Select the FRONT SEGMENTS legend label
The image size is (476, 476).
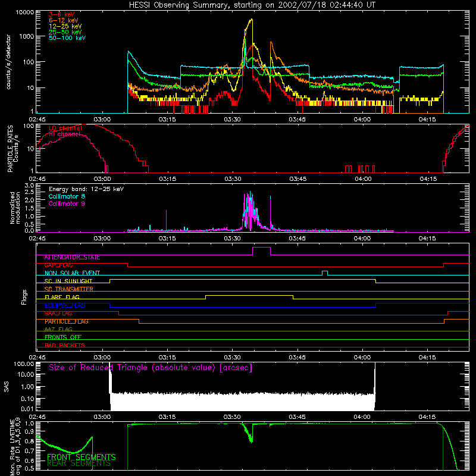click(82, 457)
